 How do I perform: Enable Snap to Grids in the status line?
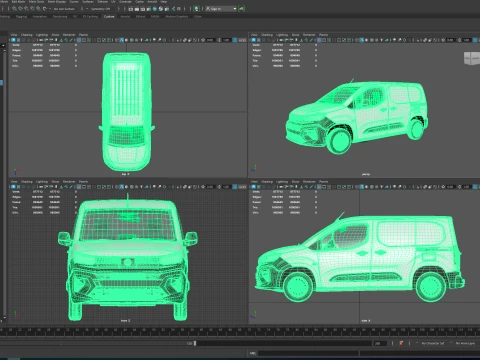pyautogui.click(x=14, y=9)
